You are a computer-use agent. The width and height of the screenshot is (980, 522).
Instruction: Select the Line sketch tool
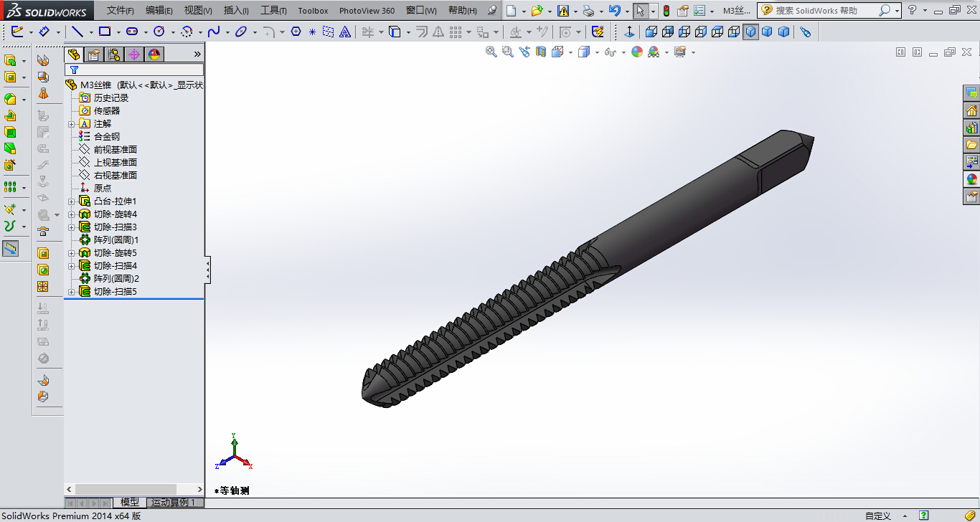coord(77,32)
